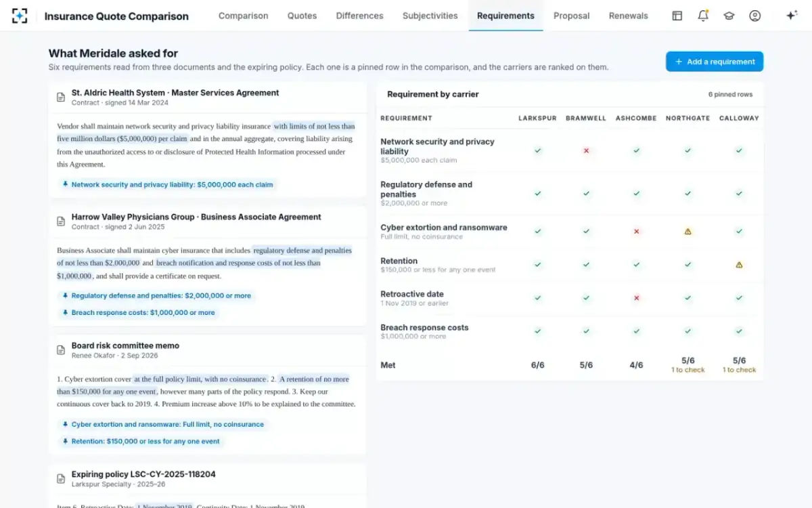812x508 pixels.
Task: Click Bramwell's check for Retroactive date
Action: coord(586,297)
